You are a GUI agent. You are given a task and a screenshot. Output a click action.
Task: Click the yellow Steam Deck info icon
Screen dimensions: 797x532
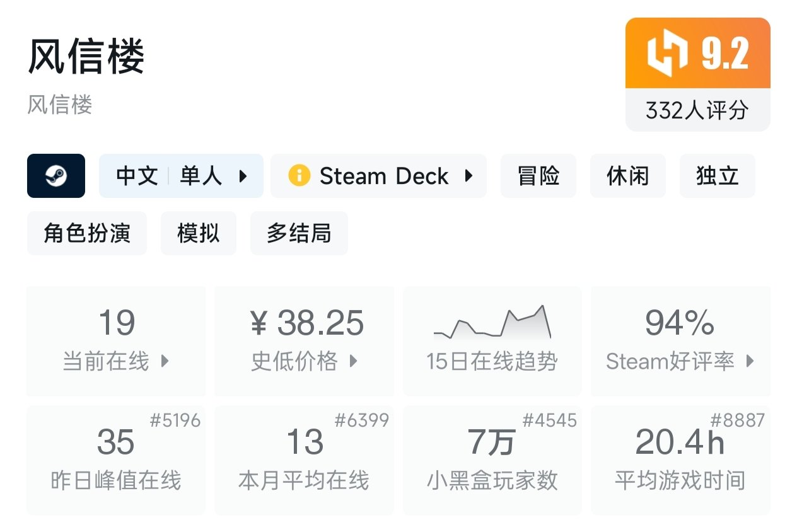[299, 176]
